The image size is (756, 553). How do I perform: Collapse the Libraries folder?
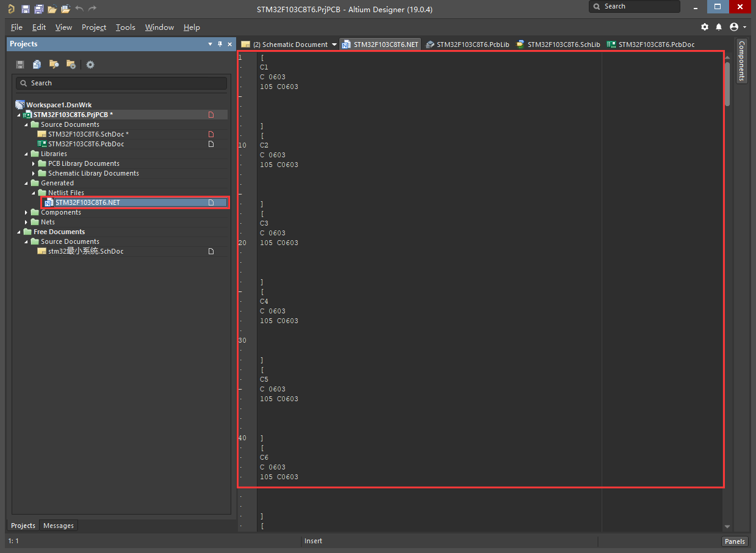tap(26, 154)
